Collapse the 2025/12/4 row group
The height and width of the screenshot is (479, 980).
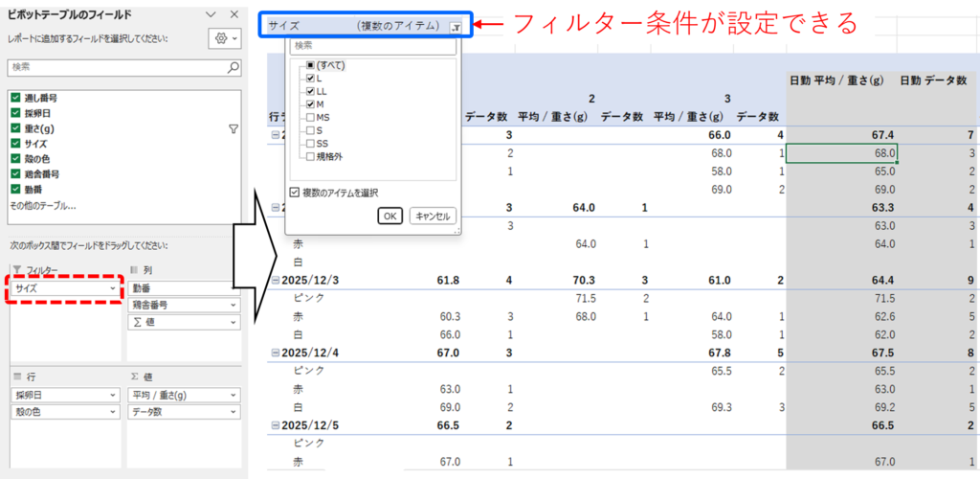click(x=274, y=353)
